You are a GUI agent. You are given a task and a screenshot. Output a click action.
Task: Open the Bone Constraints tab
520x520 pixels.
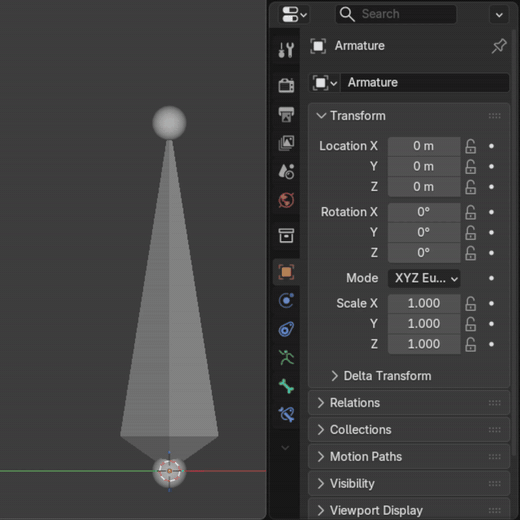point(286,415)
